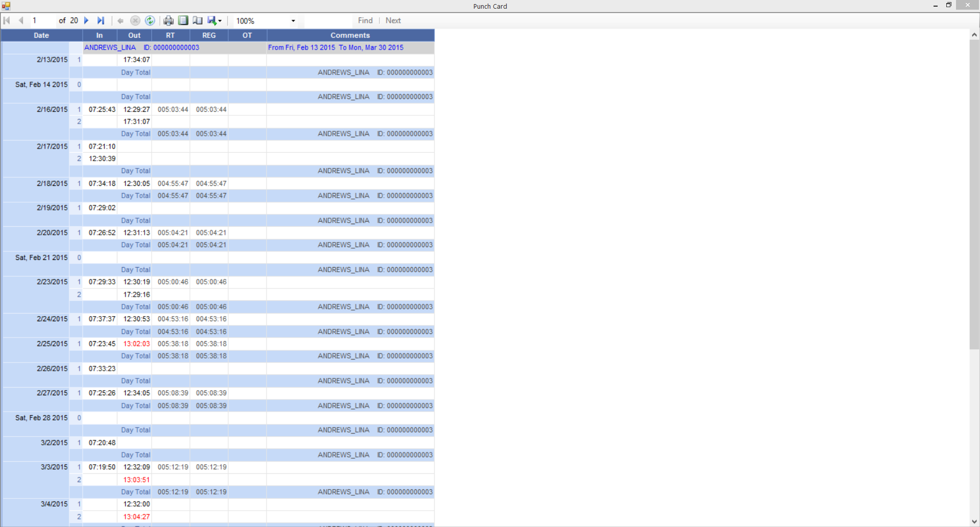Click header ID: 000000000003 text
The height and width of the screenshot is (527, 980).
tap(171, 47)
